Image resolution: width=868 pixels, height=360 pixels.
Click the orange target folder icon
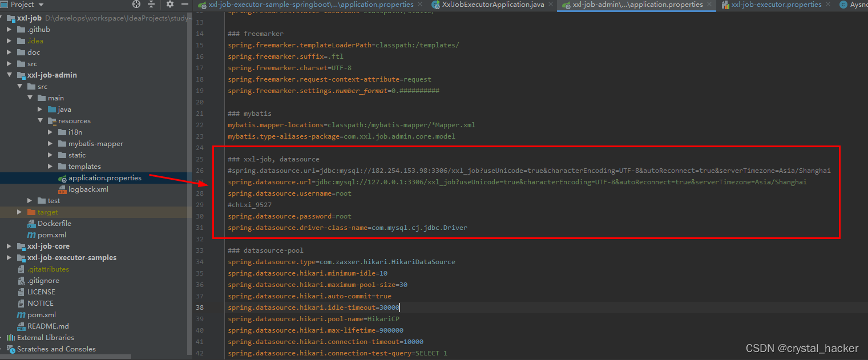point(31,212)
